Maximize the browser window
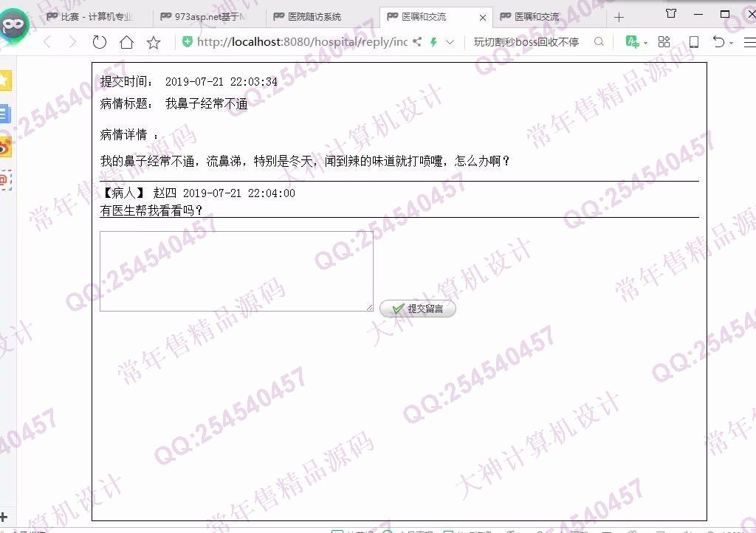This screenshot has height=533, width=756. pyautogui.click(x=725, y=14)
